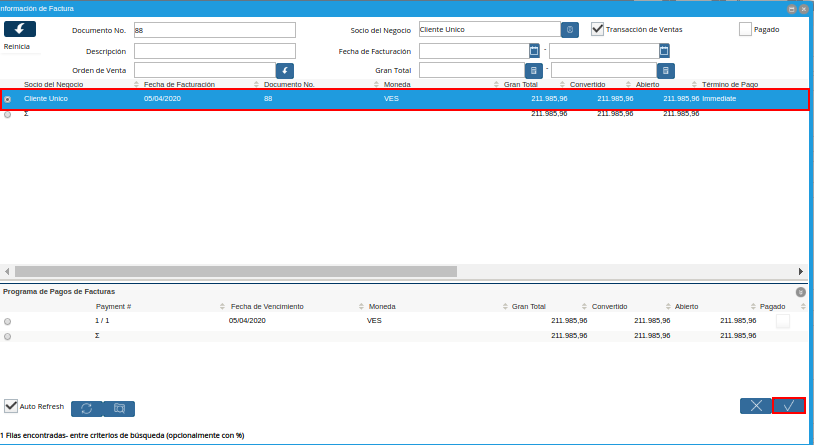Open the Orden de Venta lookup icon

click(x=285, y=71)
